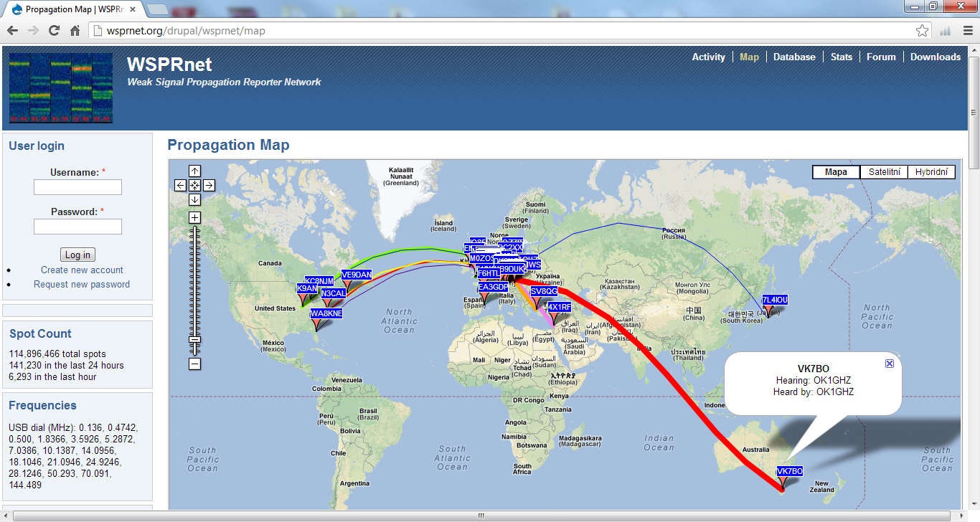980x522 pixels.
Task: Click the WSPR waterfall logo image
Action: [x=61, y=88]
